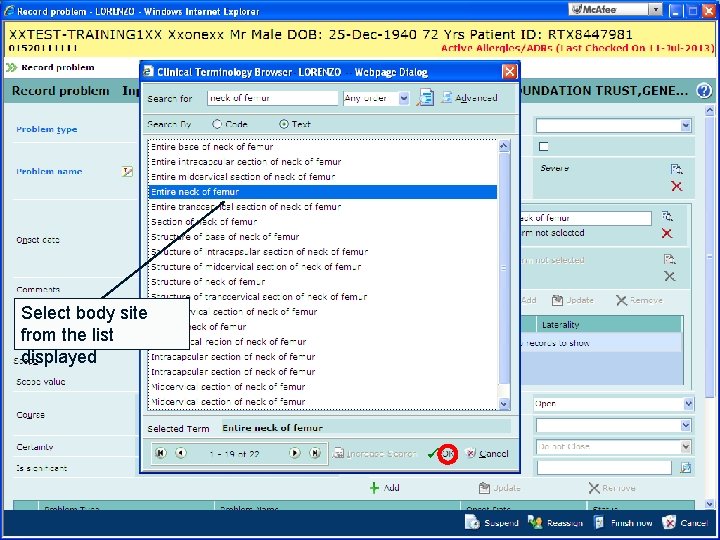Click the results list scrollbar down arrow
This screenshot has width=720, height=540.
pyautogui.click(x=504, y=404)
